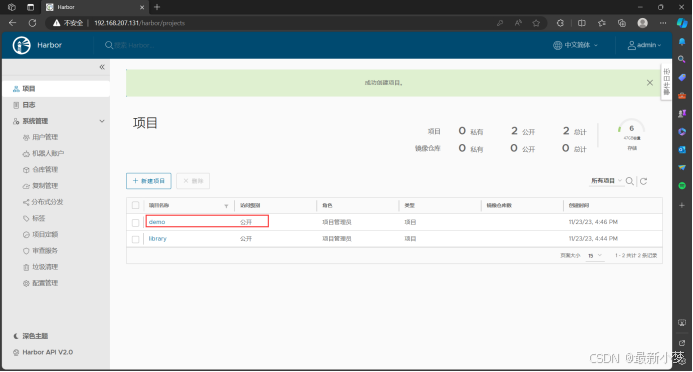Open the 中文简体 language dropdown
The image size is (693, 372).
[x=575, y=45]
